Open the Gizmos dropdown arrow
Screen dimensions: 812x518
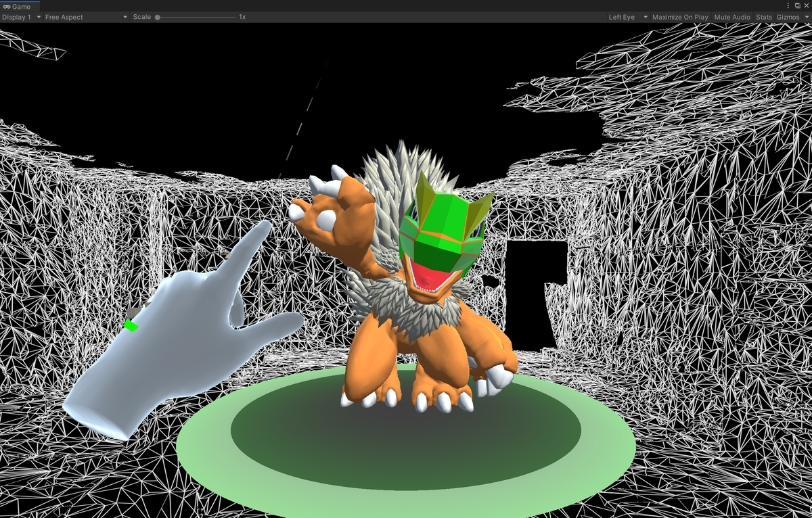(806, 17)
